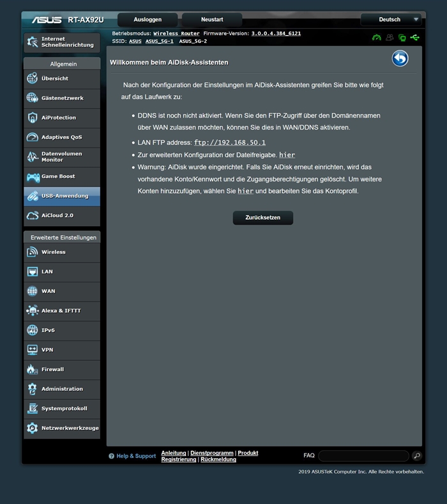Screen dimensions: 447x504
Task: Click firmware version 3.0.0.4.384_6121 link
Action: tap(276, 33)
